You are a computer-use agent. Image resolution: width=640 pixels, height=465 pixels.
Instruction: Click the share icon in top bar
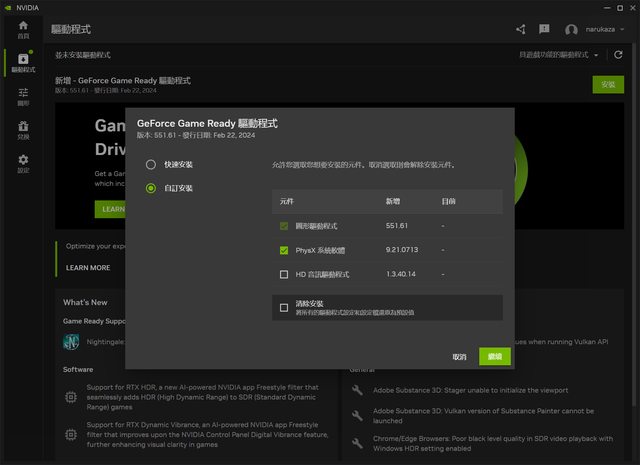pos(520,30)
